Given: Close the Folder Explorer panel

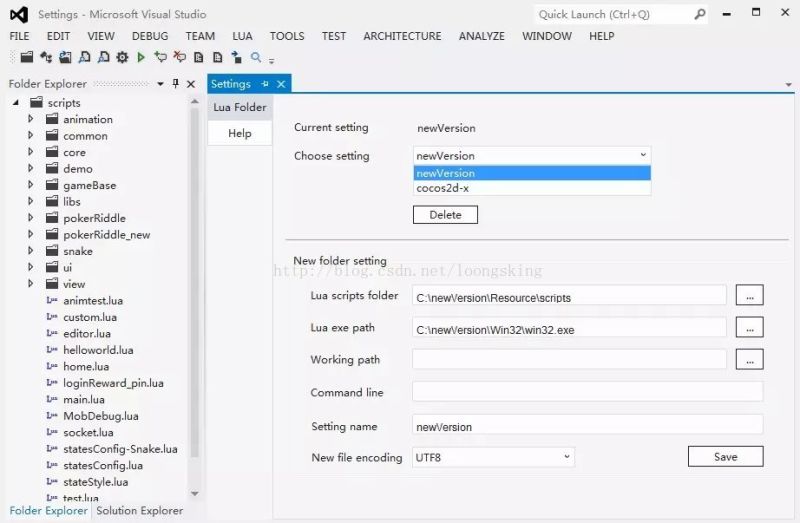Looking at the screenshot, I should 191,84.
